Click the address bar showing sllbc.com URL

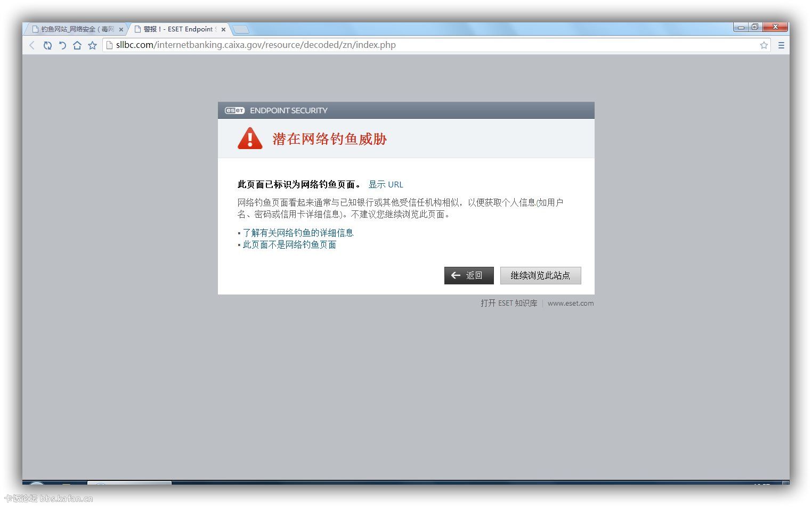click(x=426, y=45)
